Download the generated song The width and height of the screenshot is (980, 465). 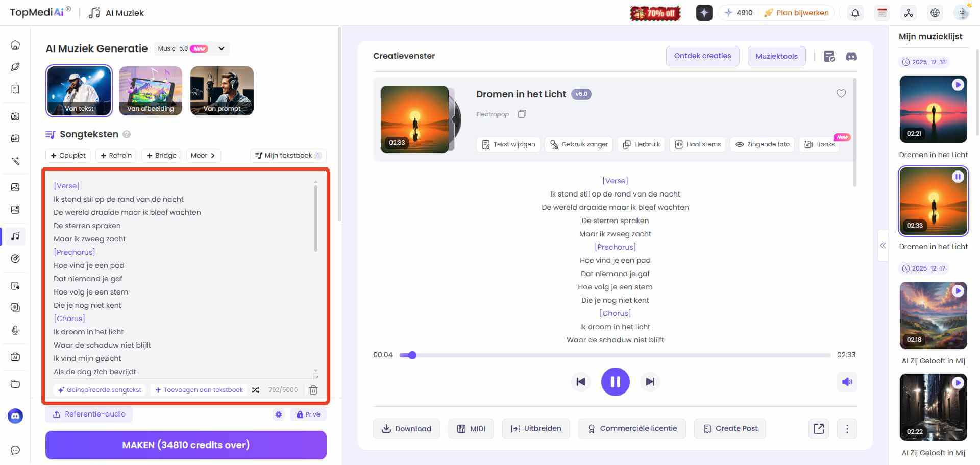406,428
